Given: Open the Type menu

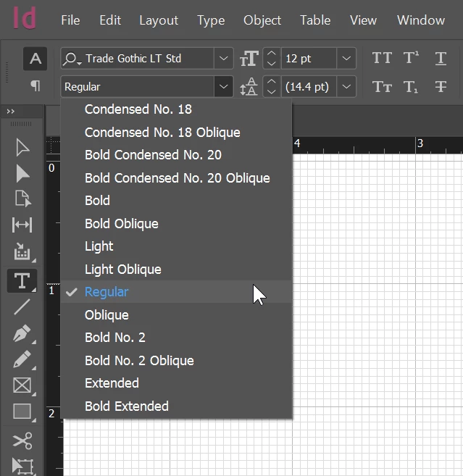Looking at the screenshot, I should [211, 20].
